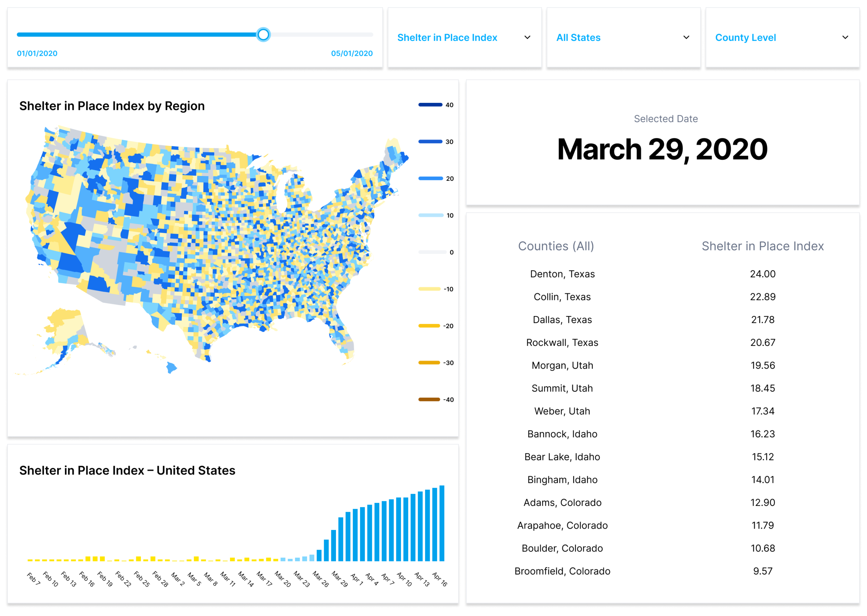Click the -20 legend color swatch
This screenshot has width=867, height=616.
429,326
